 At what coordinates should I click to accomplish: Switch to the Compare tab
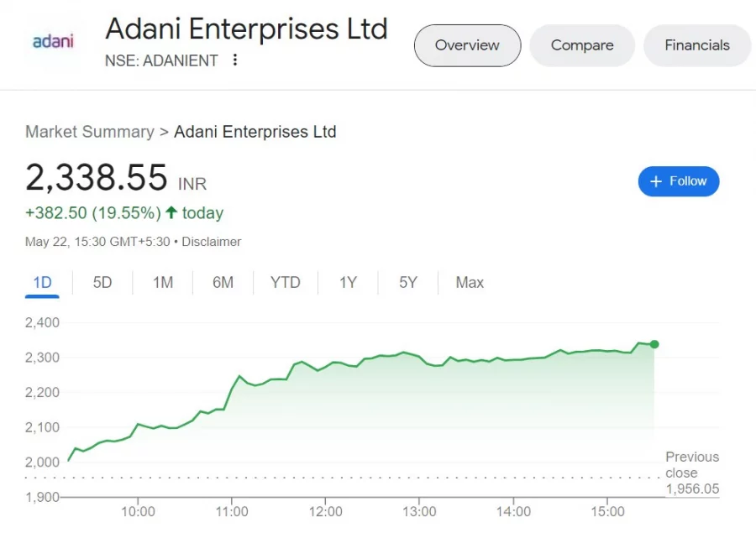click(582, 45)
